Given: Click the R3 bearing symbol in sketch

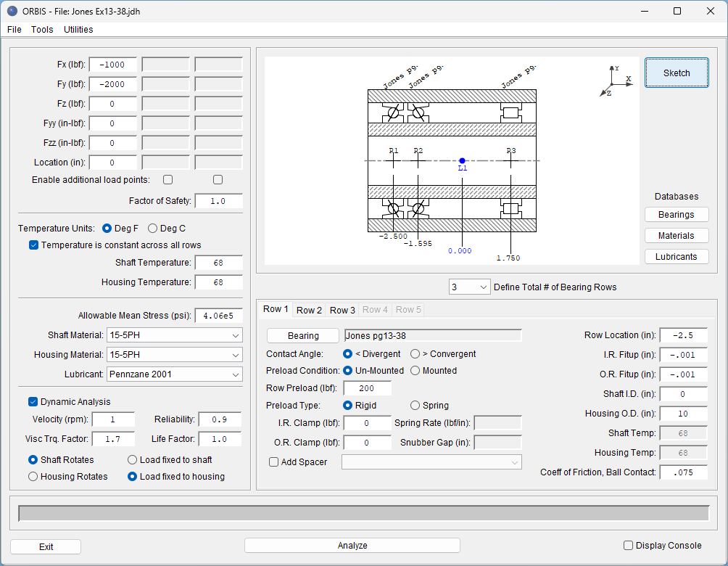Looking at the screenshot, I should 511,112.
